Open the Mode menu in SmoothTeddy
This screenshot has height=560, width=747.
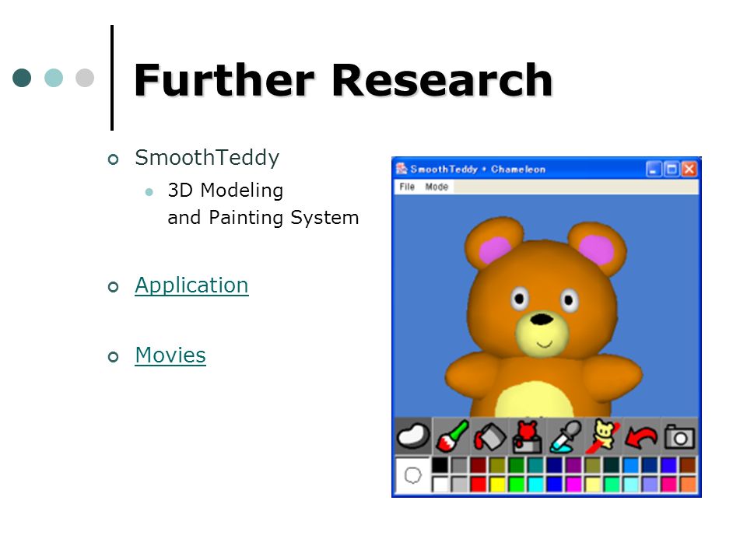point(437,187)
